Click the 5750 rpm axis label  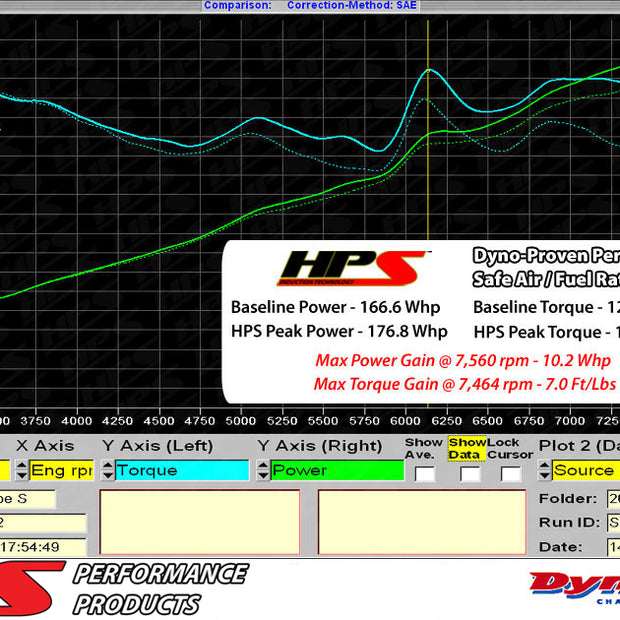point(365,421)
